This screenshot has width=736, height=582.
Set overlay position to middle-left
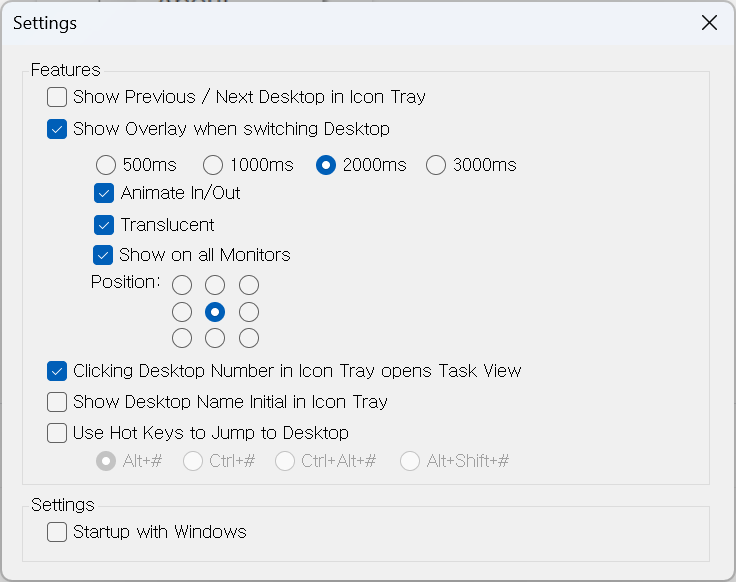click(182, 312)
